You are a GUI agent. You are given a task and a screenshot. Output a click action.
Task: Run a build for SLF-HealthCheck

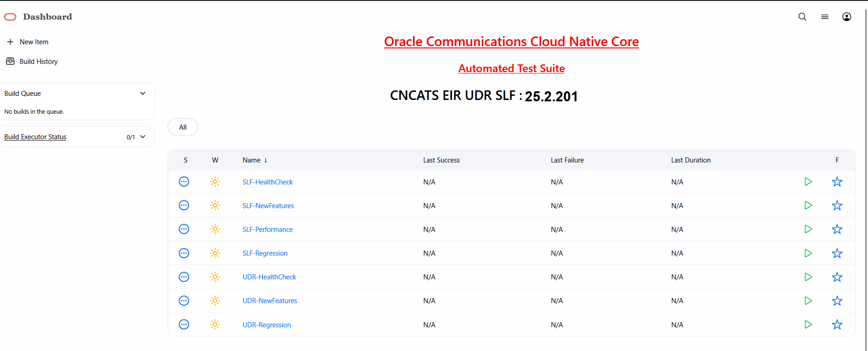click(808, 182)
